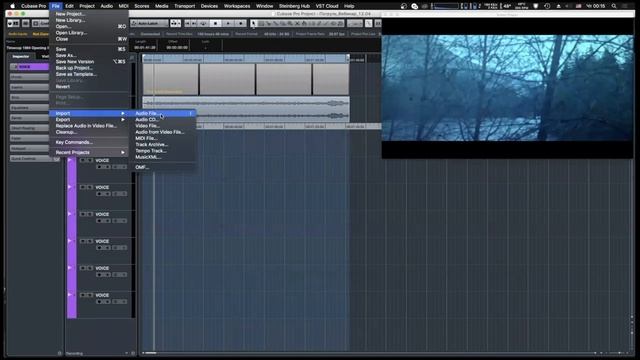Click the Apple menu icon
Image resolution: width=640 pixels, height=360 pixels.
point(12,6)
